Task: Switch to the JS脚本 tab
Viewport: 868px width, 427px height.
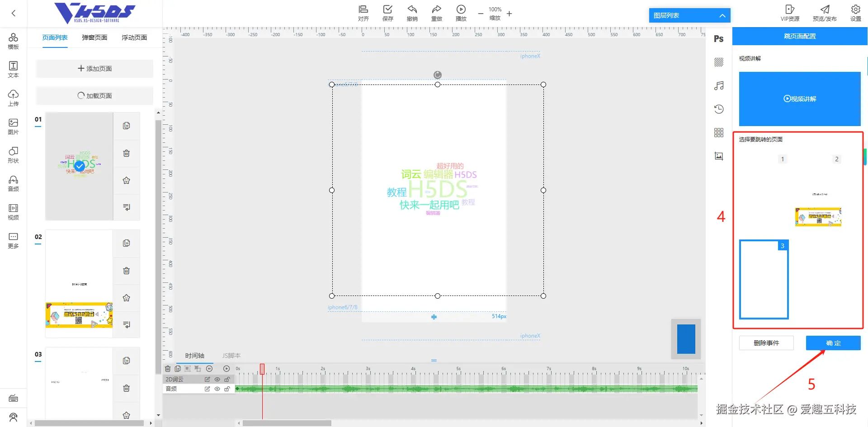Action: [x=231, y=356]
